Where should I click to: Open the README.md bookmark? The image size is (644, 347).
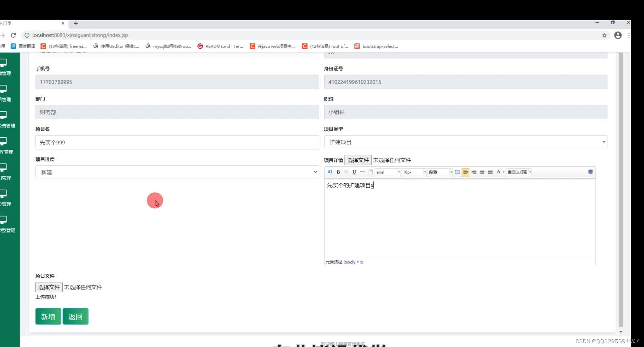click(220, 46)
